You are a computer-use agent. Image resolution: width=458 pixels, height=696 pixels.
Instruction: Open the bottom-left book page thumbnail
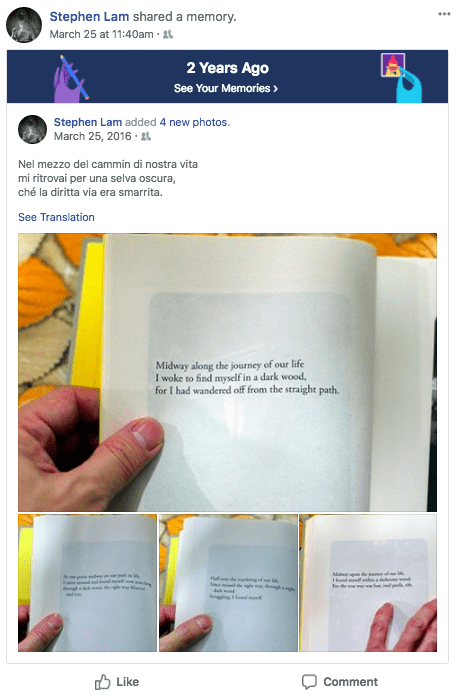87,583
